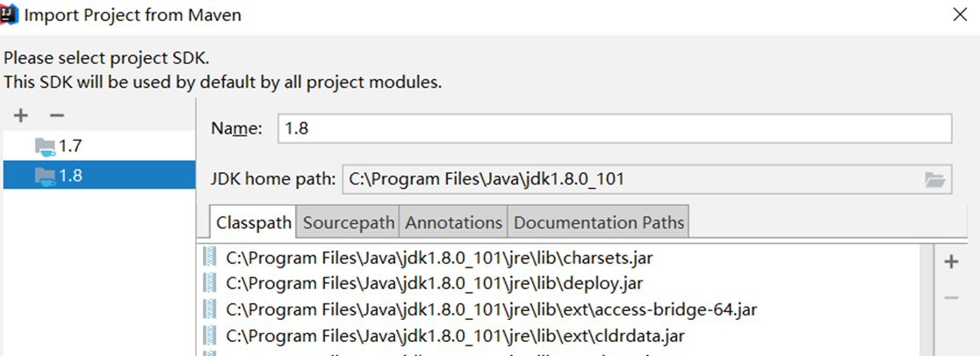Screen dimensions: 980x356
Task: Open the Documentation Paths tab
Action: click(598, 222)
